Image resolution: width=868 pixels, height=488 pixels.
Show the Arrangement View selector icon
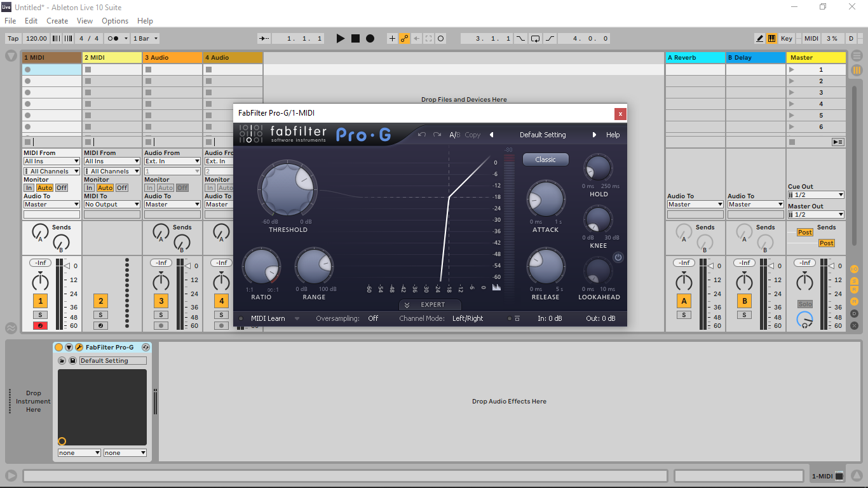click(x=857, y=56)
